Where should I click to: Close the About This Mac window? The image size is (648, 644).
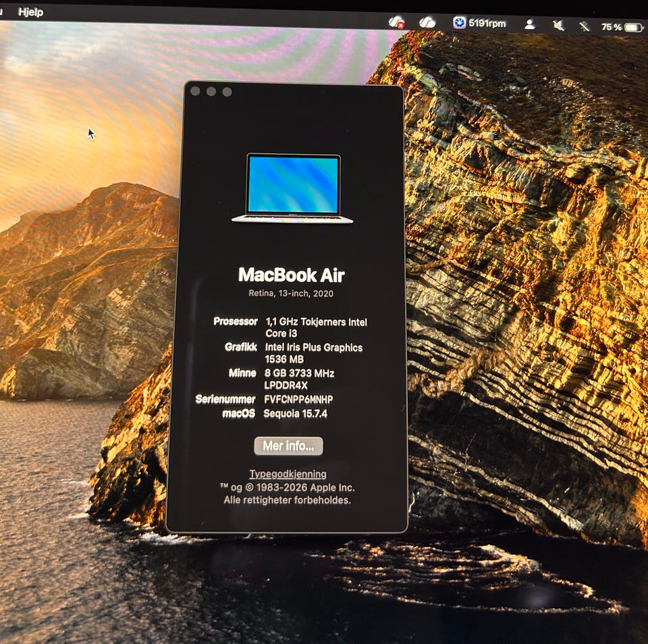click(195, 91)
